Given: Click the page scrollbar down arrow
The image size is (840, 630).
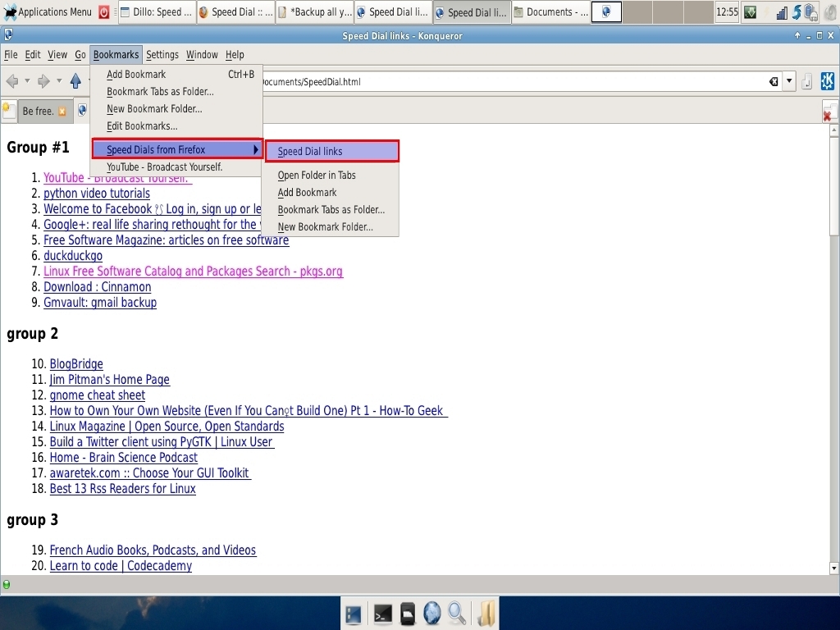Looking at the screenshot, I should [833, 568].
